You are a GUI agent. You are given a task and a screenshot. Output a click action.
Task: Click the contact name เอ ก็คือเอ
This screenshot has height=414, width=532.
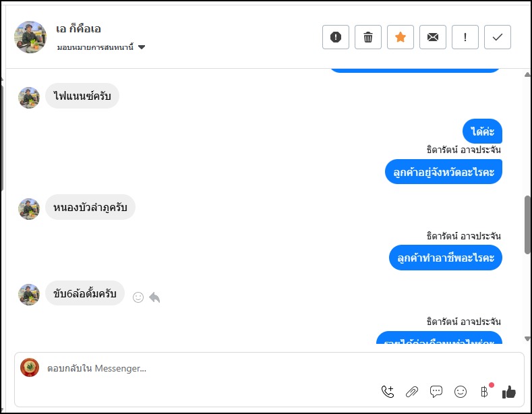[x=79, y=29]
